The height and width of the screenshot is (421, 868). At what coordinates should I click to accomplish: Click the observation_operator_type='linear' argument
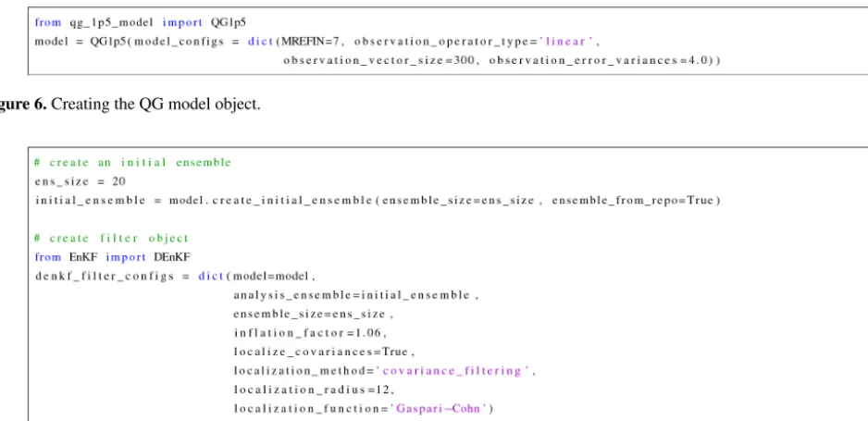click(x=475, y=42)
